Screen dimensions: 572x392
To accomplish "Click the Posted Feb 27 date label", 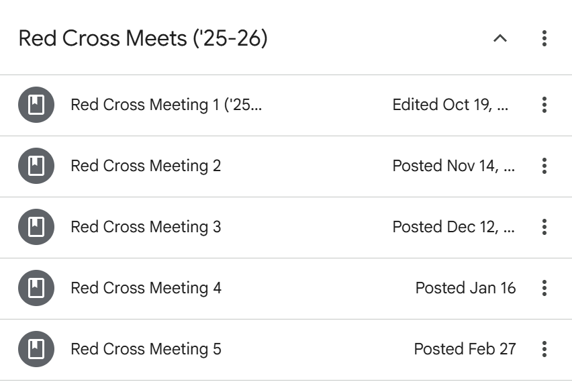I will pos(465,349).
